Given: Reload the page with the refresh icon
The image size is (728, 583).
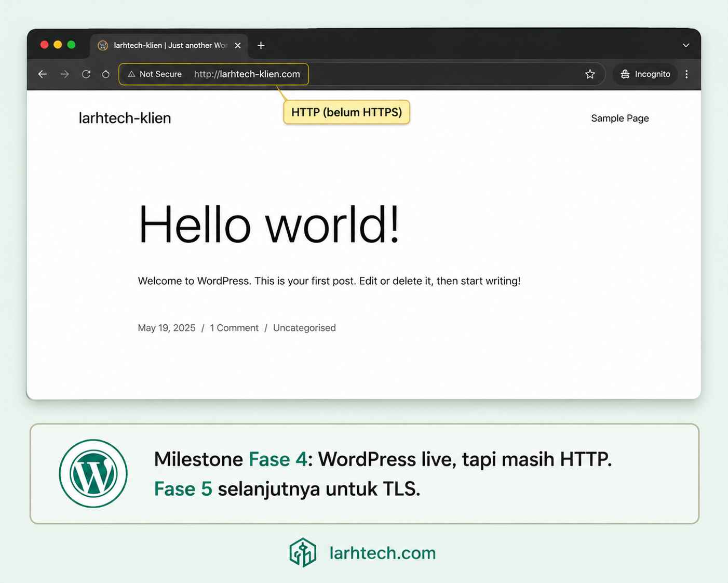Looking at the screenshot, I should (x=86, y=74).
